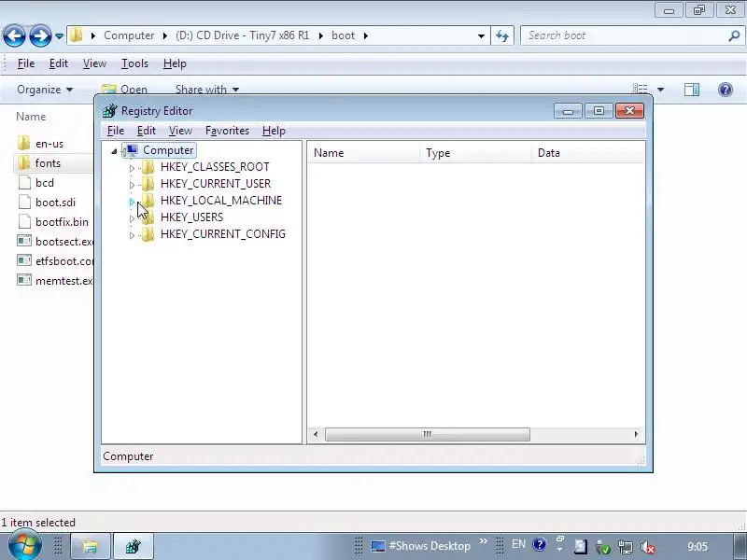Collapse the Computer root node

point(114,151)
